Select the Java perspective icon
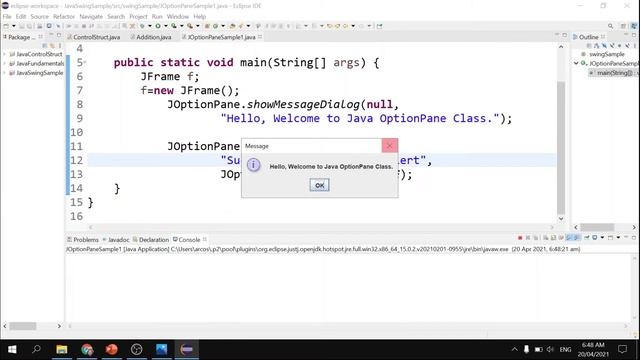 point(634,26)
